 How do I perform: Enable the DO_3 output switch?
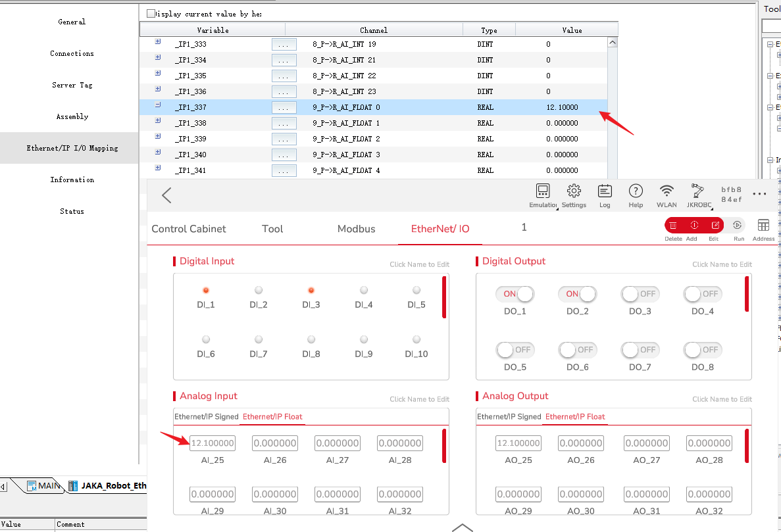[x=640, y=294]
